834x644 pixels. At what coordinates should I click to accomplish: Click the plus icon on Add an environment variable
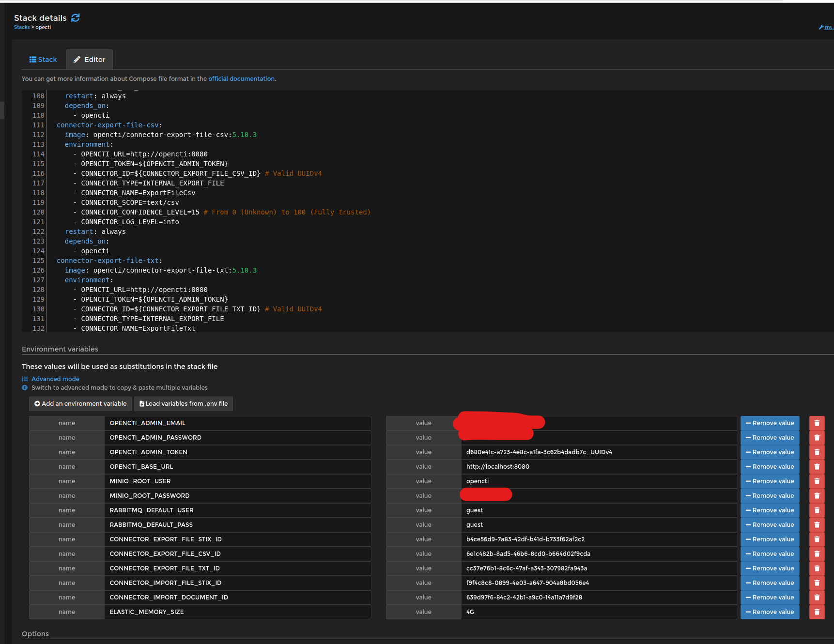[37, 403]
